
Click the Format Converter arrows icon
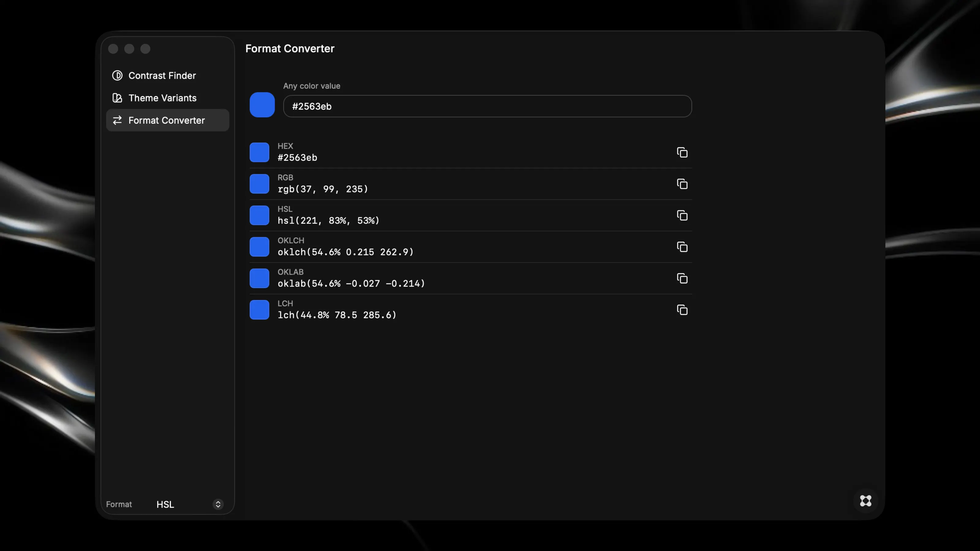pyautogui.click(x=117, y=121)
